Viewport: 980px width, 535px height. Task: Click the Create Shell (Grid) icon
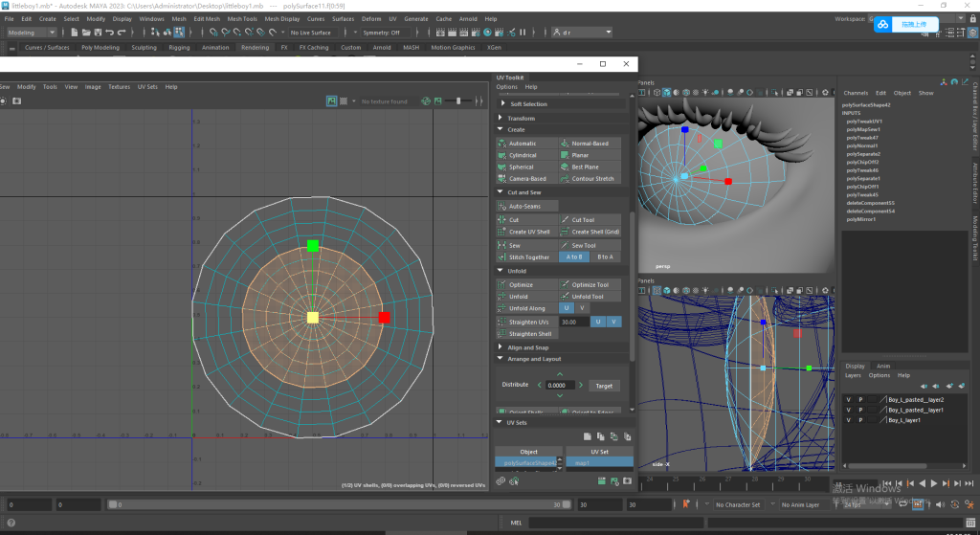[565, 232]
